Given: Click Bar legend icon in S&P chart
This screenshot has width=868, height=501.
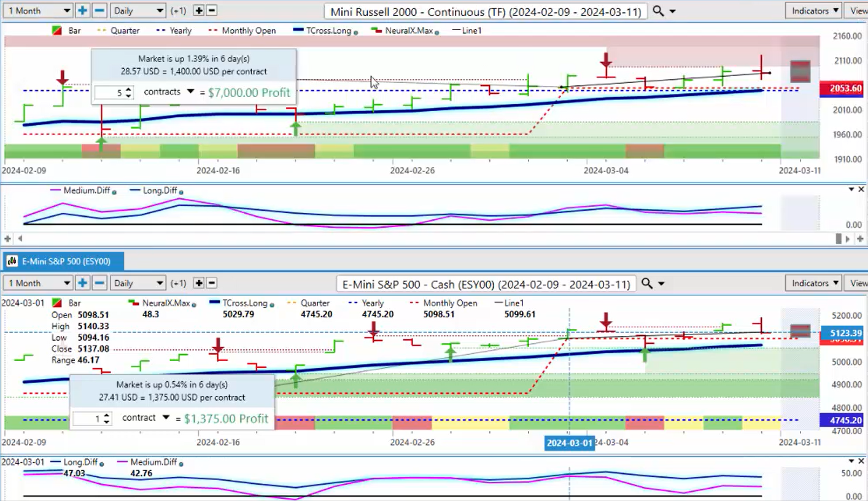Looking at the screenshot, I should [x=56, y=303].
